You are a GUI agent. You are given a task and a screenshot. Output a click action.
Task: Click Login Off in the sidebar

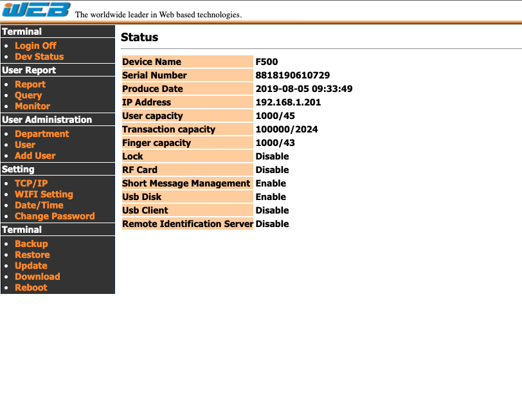35,46
